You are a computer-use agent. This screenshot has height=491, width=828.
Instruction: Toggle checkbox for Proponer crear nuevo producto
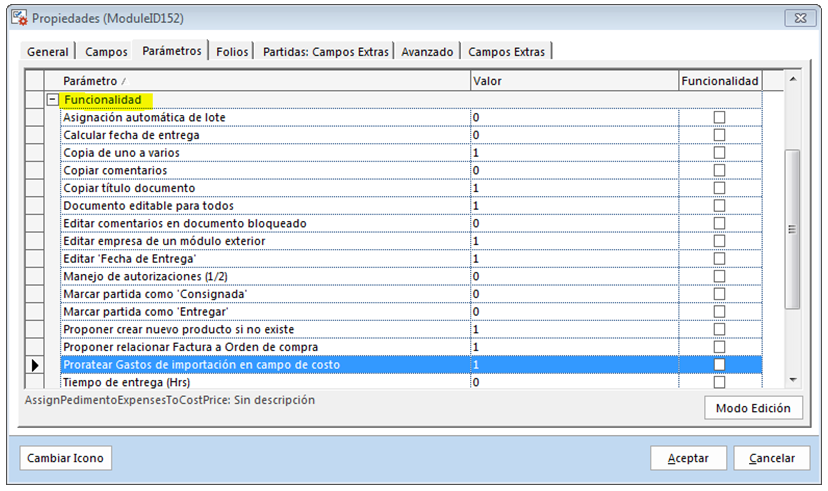click(x=719, y=329)
